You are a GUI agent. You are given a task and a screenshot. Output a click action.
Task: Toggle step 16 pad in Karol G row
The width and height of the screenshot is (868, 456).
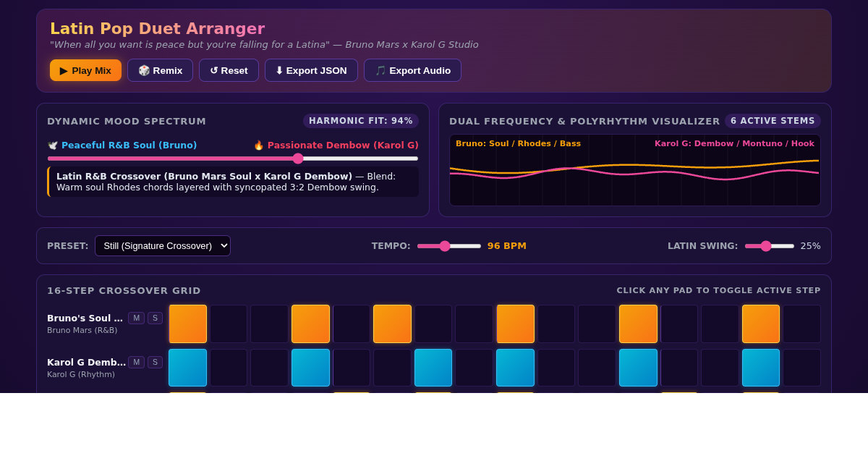801,368
